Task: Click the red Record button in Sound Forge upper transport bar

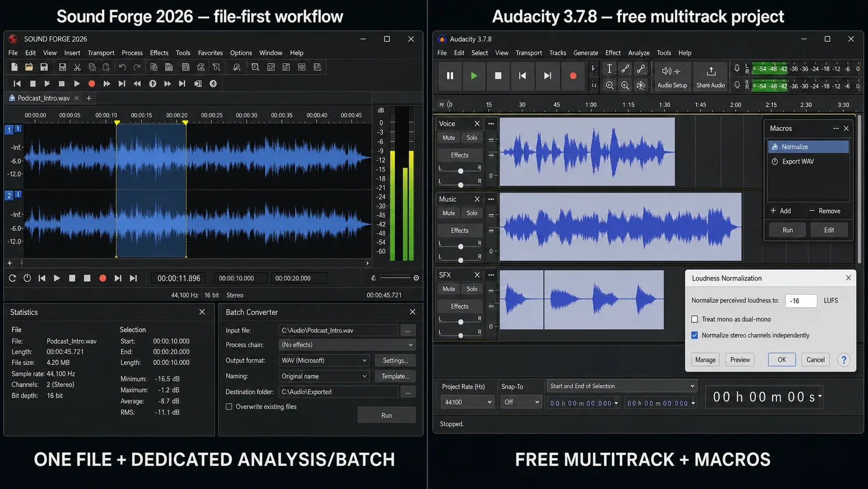Action: (x=91, y=84)
